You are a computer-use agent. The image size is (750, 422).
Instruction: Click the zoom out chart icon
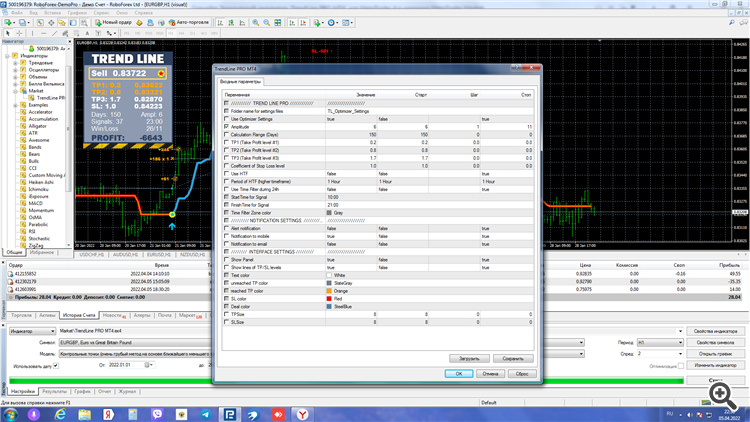(x=266, y=22)
